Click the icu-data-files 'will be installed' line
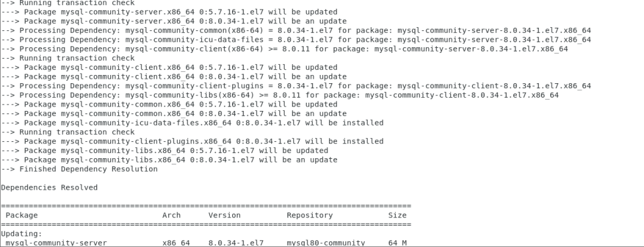The width and height of the screenshot is (644, 247). point(192,123)
